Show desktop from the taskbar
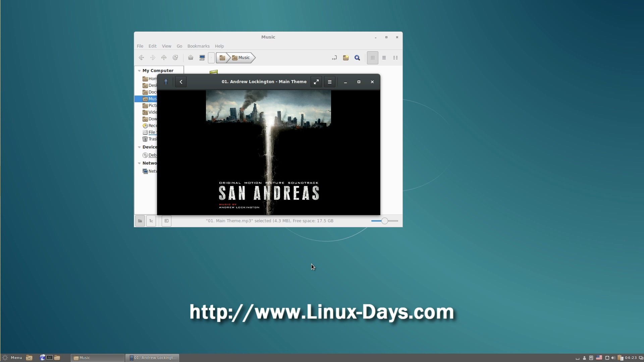Image resolution: width=644 pixels, height=362 pixels. 29,358
